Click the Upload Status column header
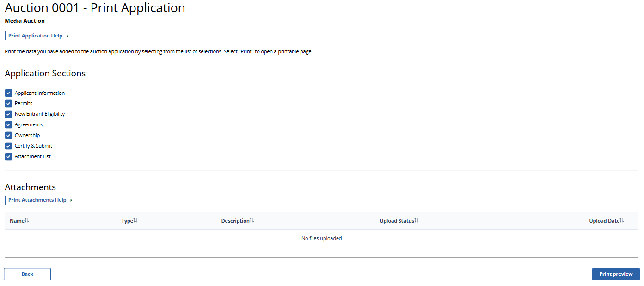 (x=396, y=221)
